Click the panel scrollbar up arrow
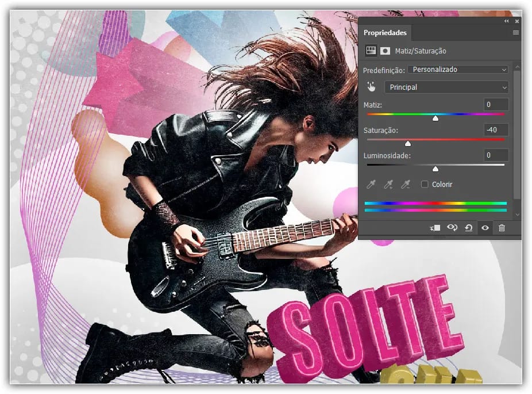The height and width of the screenshot is (394, 532). click(x=517, y=68)
